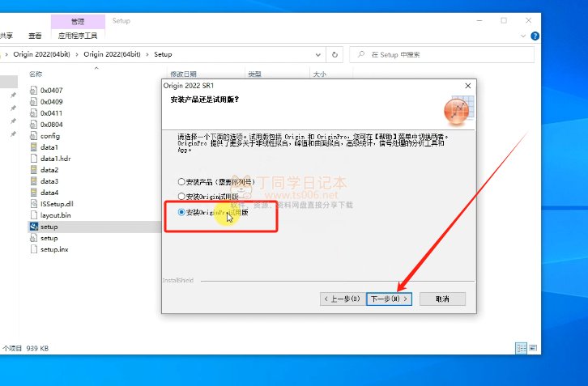588x386 pixels.
Task: Click the layout.bin file name
Action: [56, 215]
